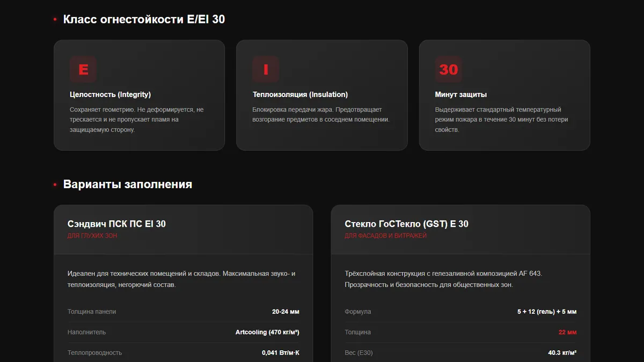Viewport: 644px width, 362px height.
Task: Click the "0,041 Вт/м·К" value
Action: pos(281,352)
